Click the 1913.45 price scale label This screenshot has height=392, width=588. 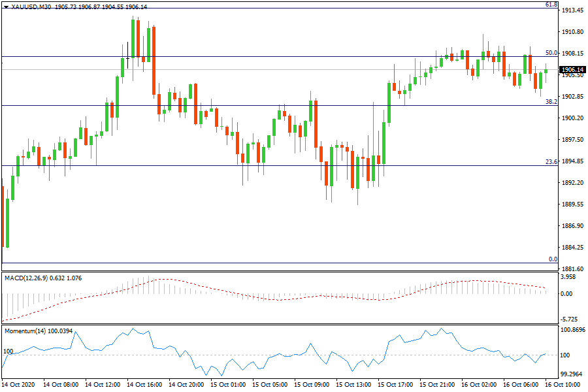(x=572, y=10)
